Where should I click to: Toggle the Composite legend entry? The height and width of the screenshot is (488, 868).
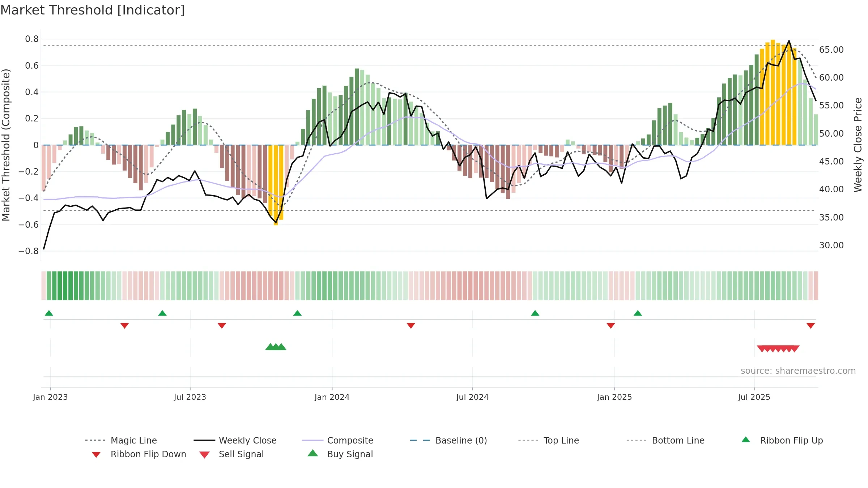pyautogui.click(x=337, y=440)
